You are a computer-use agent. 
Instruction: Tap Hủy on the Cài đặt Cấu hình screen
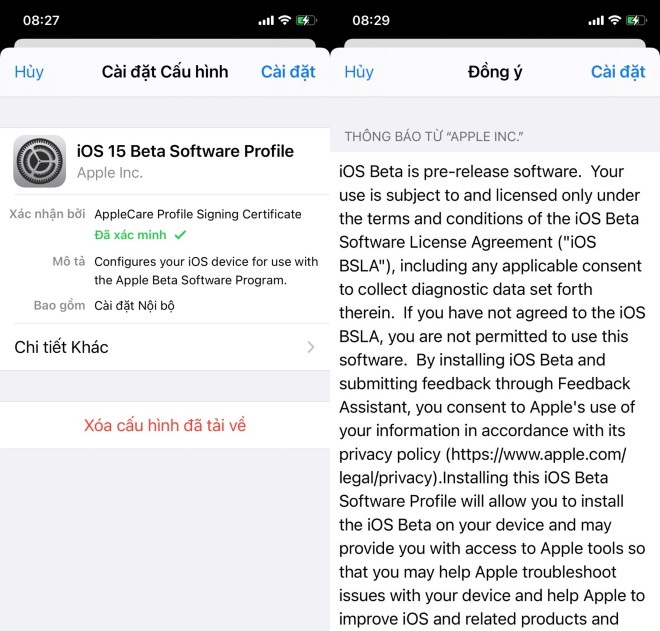(29, 72)
